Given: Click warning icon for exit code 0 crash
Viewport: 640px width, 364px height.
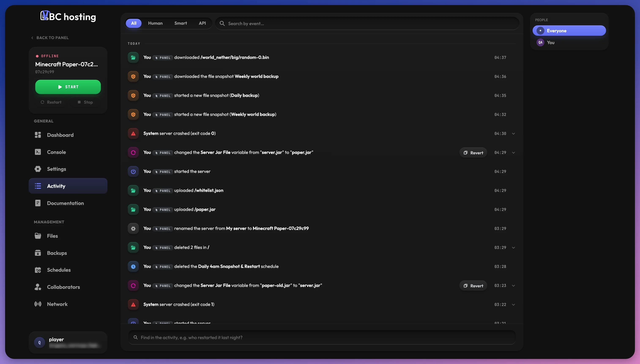Looking at the screenshot, I should pos(133,133).
